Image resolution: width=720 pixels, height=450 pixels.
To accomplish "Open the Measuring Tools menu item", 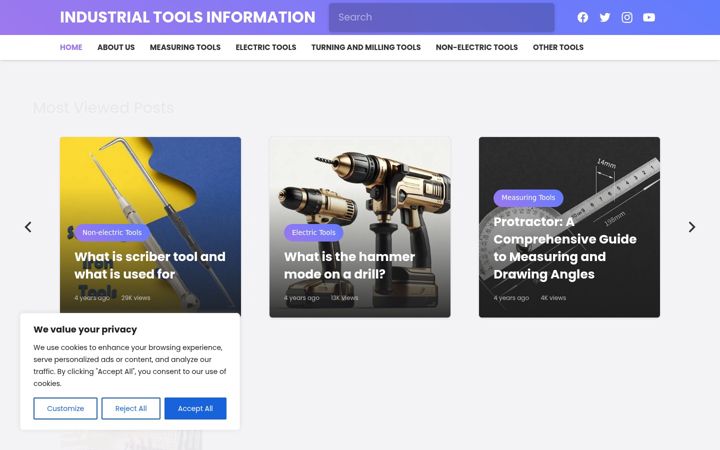I will pyautogui.click(x=185, y=47).
